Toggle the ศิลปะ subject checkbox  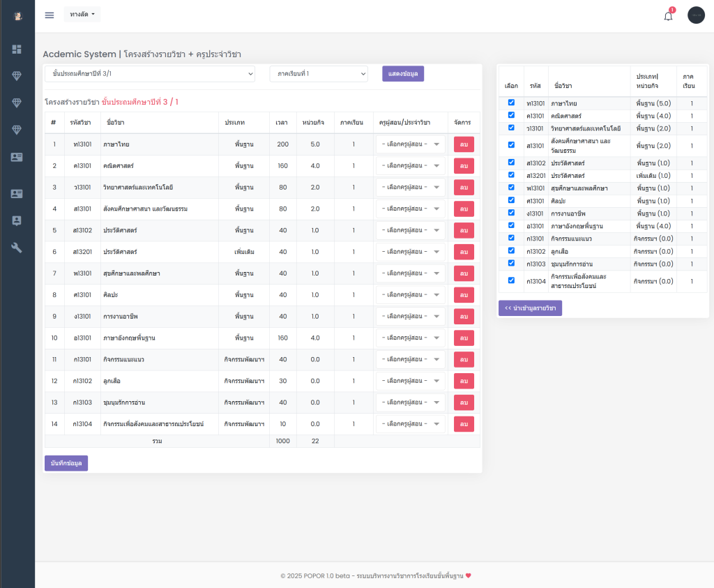coord(511,200)
